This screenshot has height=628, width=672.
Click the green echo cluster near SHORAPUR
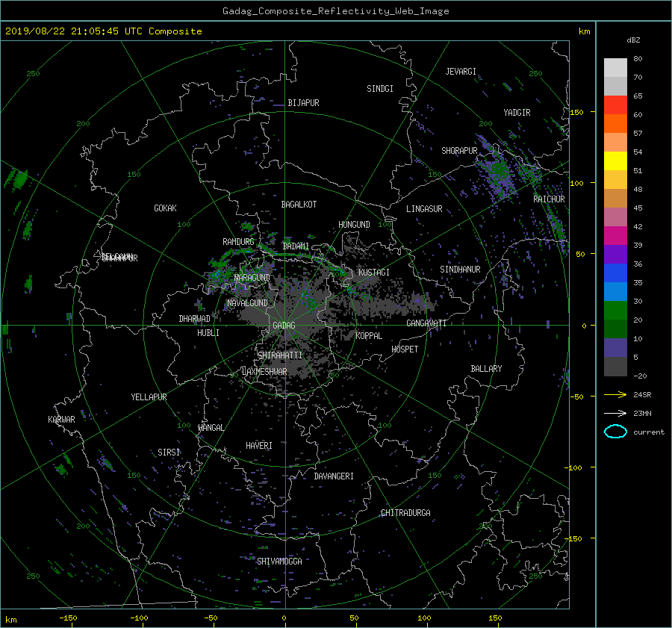pyautogui.click(x=497, y=172)
